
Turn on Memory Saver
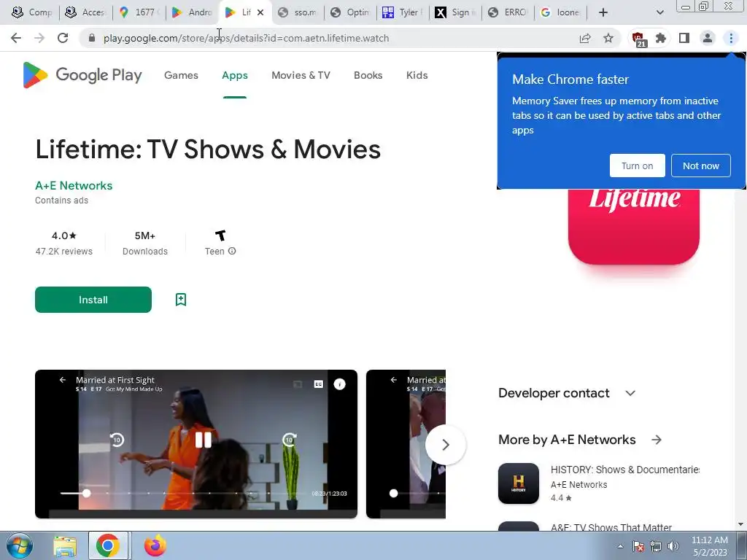tap(637, 166)
